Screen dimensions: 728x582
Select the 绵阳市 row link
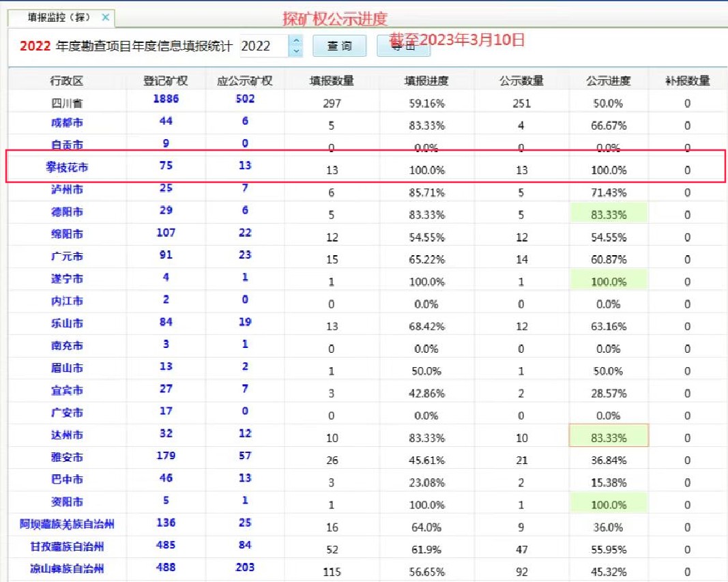click(66, 234)
